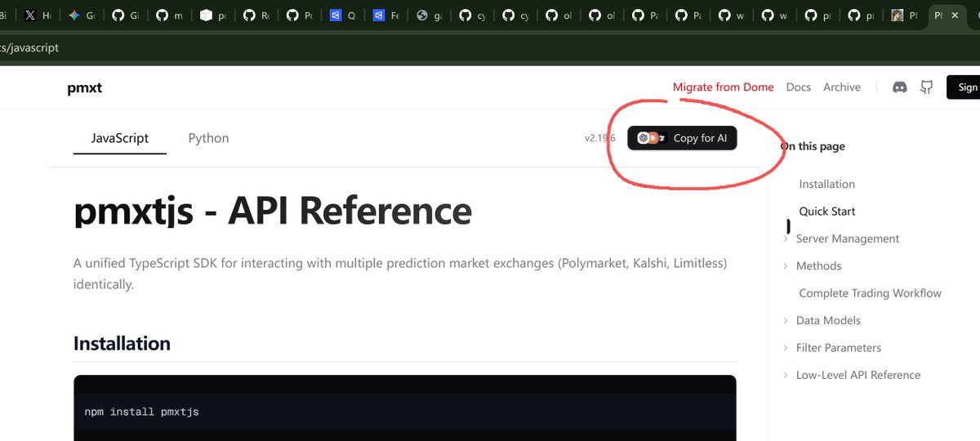The width and height of the screenshot is (980, 441).
Task: Open the Docs link in the header
Action: coord(799,87)
